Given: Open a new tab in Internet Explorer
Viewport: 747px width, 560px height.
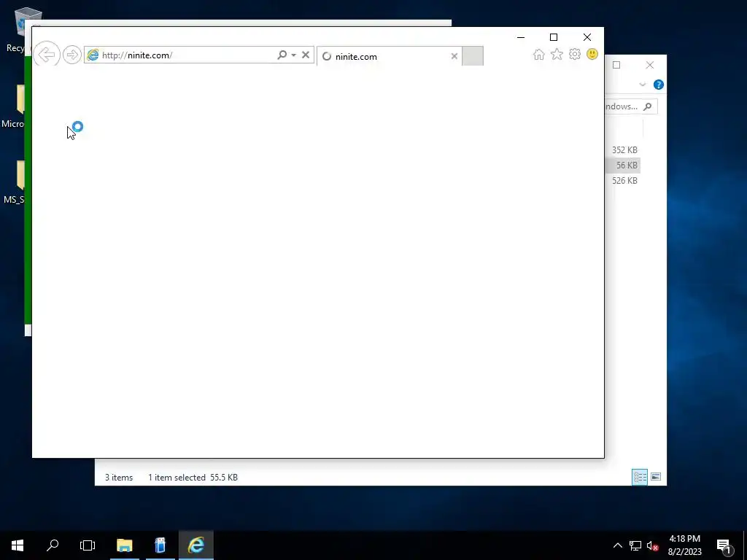Looking at the screenshot, I should [473, 56].
